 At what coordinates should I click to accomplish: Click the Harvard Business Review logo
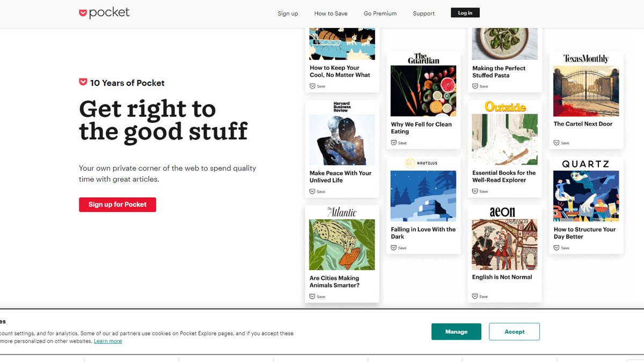[342, 107]
